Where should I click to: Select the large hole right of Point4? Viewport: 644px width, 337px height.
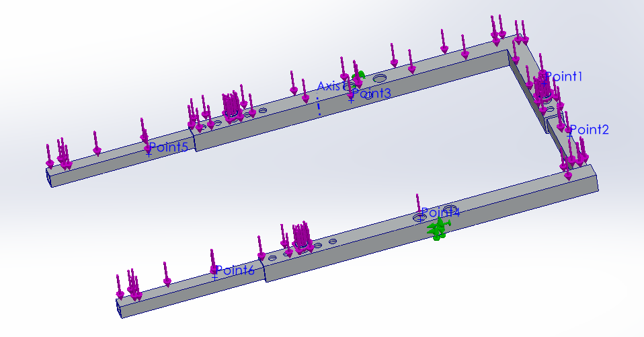pos(451,208)
